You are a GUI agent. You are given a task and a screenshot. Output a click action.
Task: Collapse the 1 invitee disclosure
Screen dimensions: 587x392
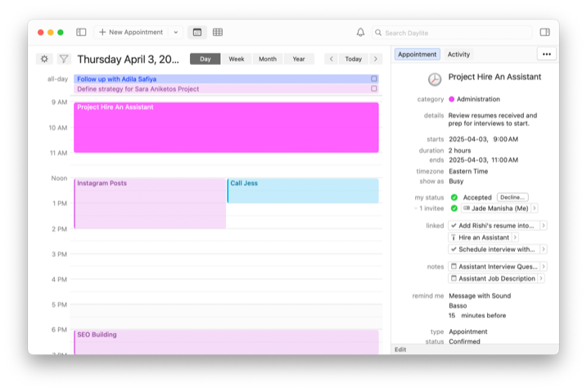pos(416,209)
